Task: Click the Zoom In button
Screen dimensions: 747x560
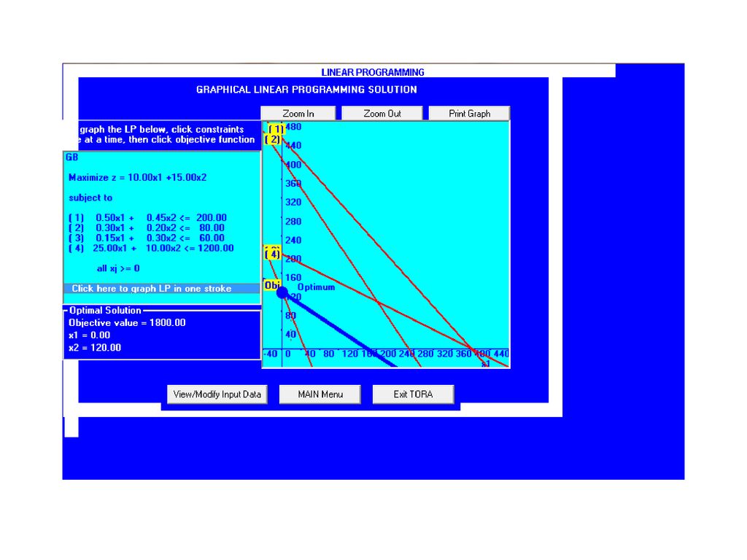Action: (x=298, y=113)
